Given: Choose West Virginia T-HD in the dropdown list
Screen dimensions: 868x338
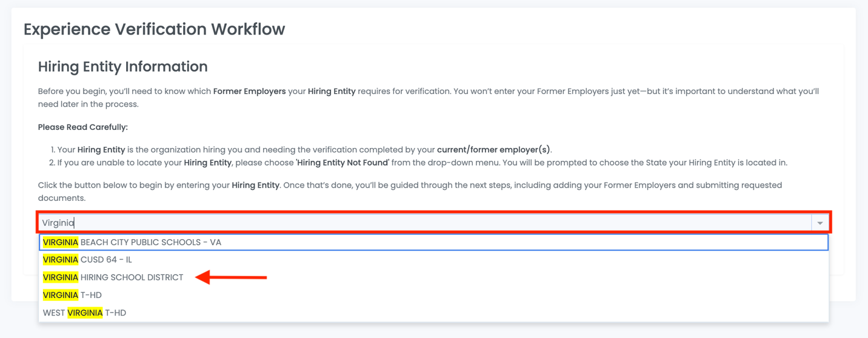Looking at the screenshot, I should tap(85, 313).
